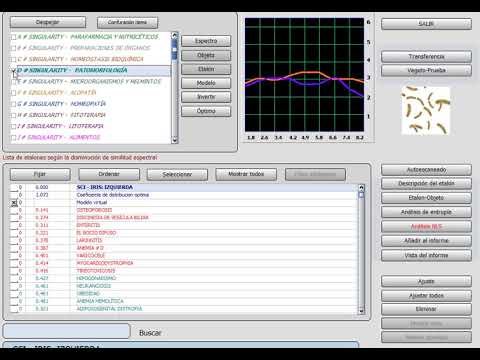Check group A Parafarmacia y Nutricéuticos checkbox
Viewport: 480px width, 360px height.
[14, 37]
